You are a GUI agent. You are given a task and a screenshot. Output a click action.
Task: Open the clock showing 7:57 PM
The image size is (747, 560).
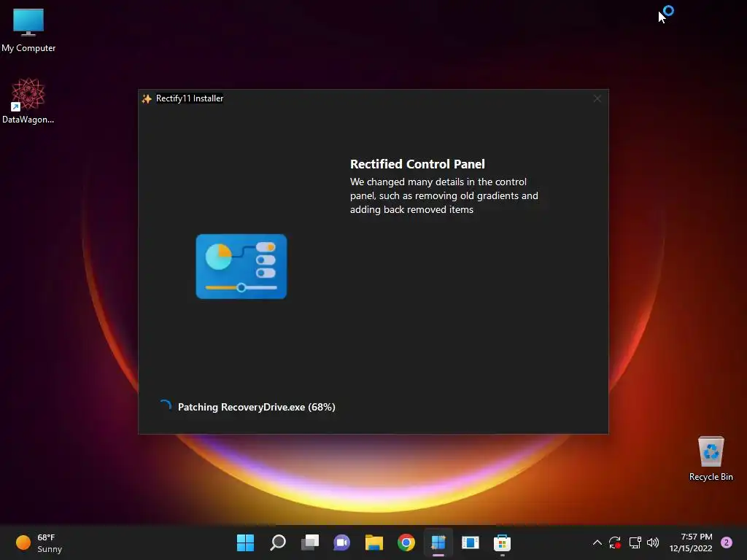tap(691, 542)
